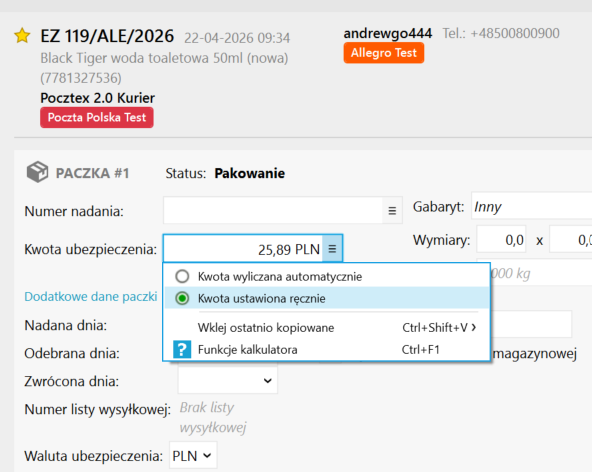Open the Dodatkowe dane paczki link
This screenshot has height=472, width=592.
[x=91, y=296]
